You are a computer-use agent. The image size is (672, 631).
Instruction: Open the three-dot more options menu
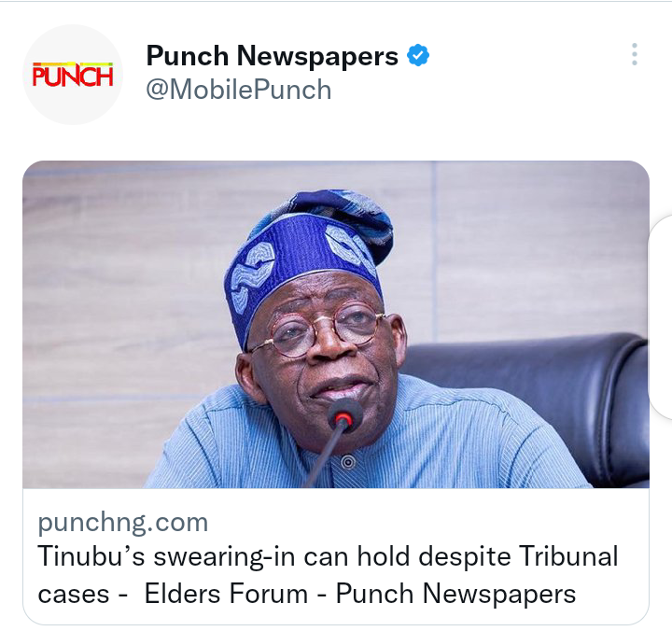(x=635, y=54)
